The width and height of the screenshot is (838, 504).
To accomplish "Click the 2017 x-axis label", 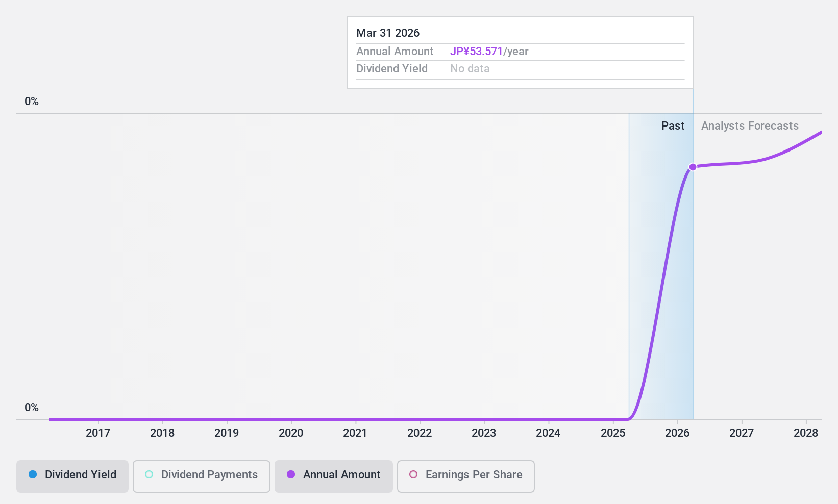I will coord(98,433).
